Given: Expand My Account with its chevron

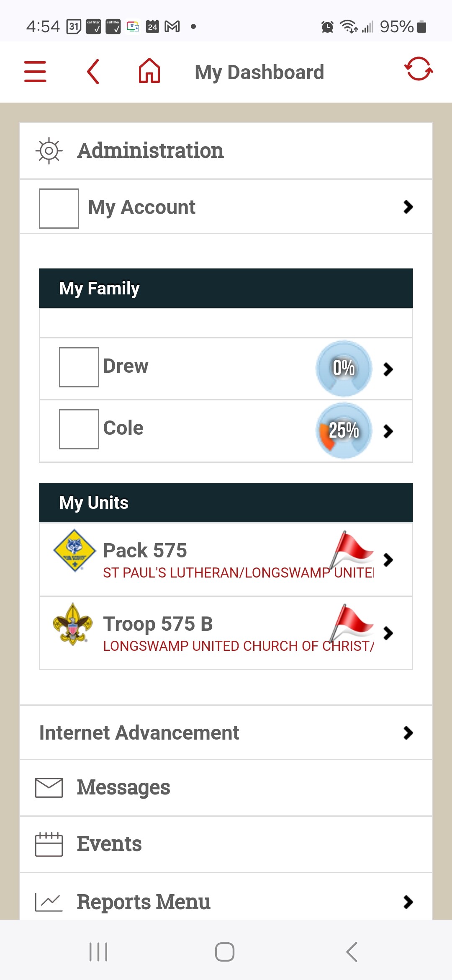Looking at the screenshot, I should (408, 207).
